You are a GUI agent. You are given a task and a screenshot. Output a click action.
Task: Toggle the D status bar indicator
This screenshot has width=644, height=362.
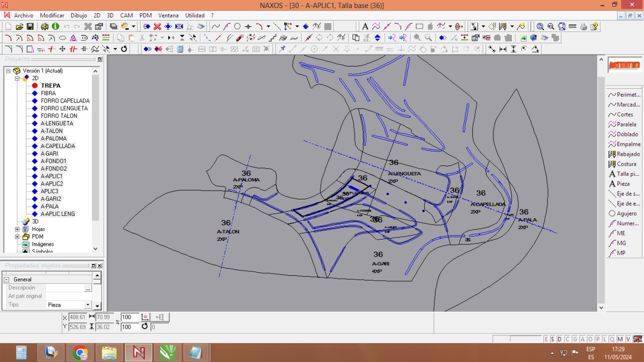[559, 339]
